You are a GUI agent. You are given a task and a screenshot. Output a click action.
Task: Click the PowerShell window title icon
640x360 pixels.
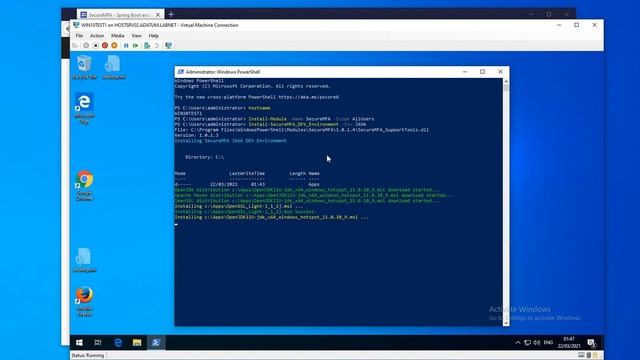180,72
